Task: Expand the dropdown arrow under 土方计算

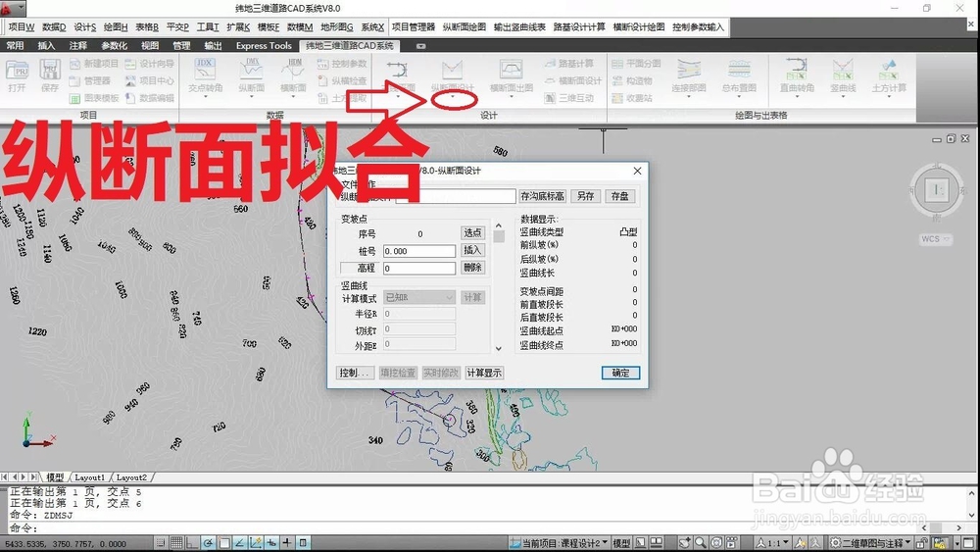Action: (889, 97)
